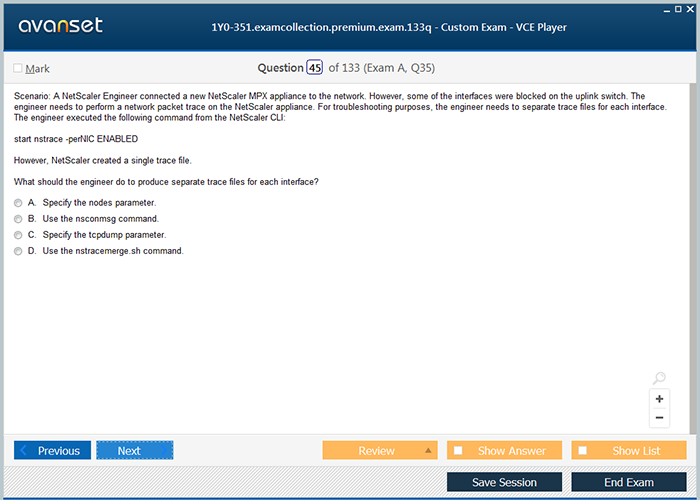The image size is (700, 500).
Task: Select answer A: Specify the nodes parameter
Action: pyautogui.click(x=18, y=203)
